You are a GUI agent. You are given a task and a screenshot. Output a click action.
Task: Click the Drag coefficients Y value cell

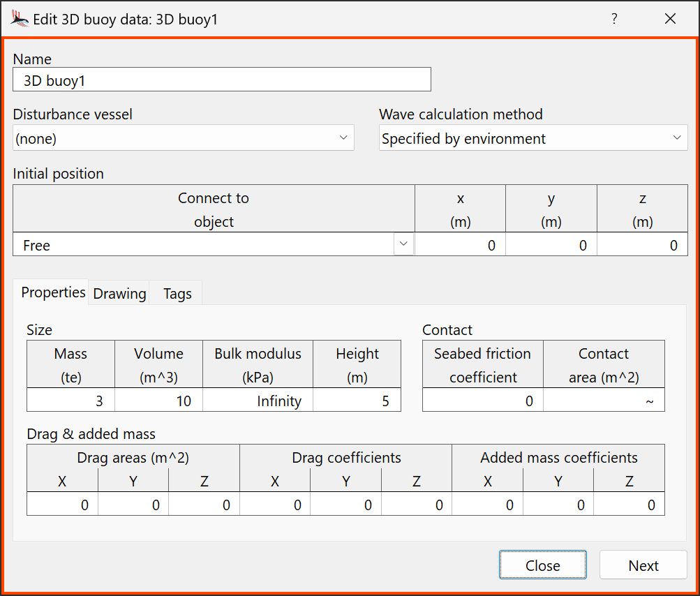click(x=346, y=505)
